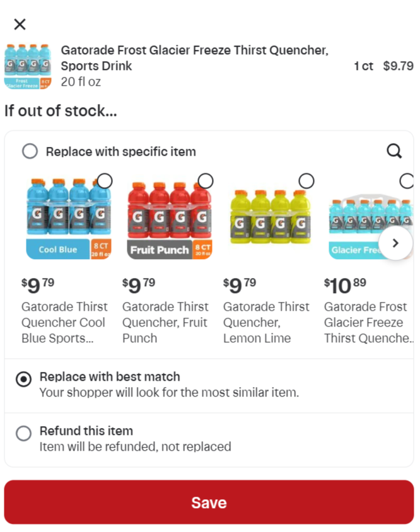Close the out-of-stock replacement dialog
This screenshot has width=420, height=532.
click(x=20, y=25)
